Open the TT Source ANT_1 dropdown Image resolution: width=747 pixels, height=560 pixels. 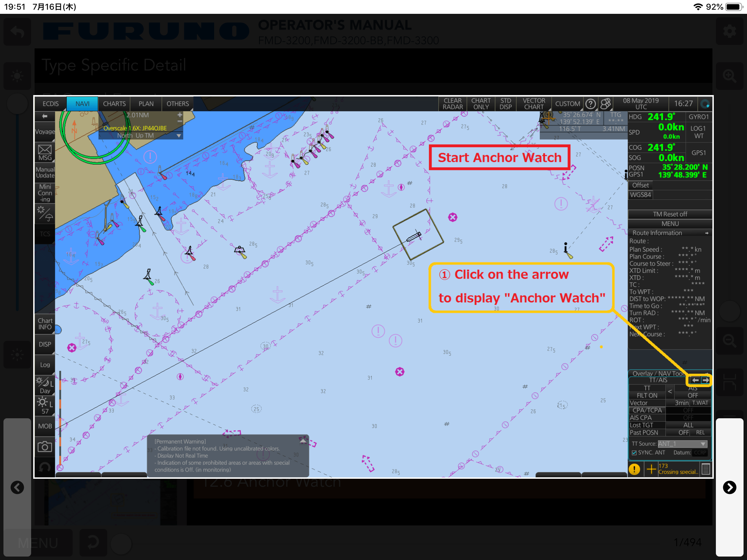pos(682,444)
